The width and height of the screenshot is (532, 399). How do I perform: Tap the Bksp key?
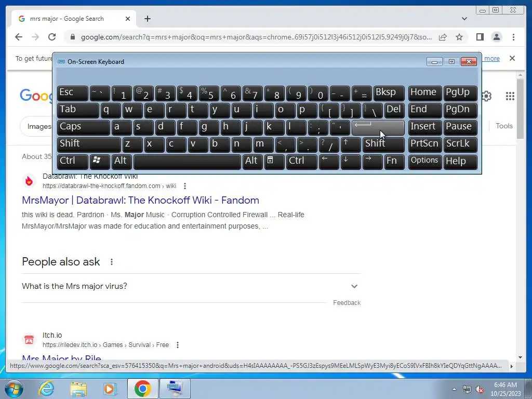(389, 93)
